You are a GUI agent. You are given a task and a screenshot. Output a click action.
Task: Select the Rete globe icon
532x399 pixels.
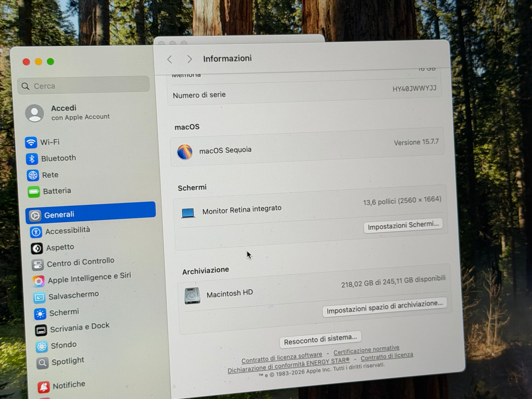tap(33, 175)
